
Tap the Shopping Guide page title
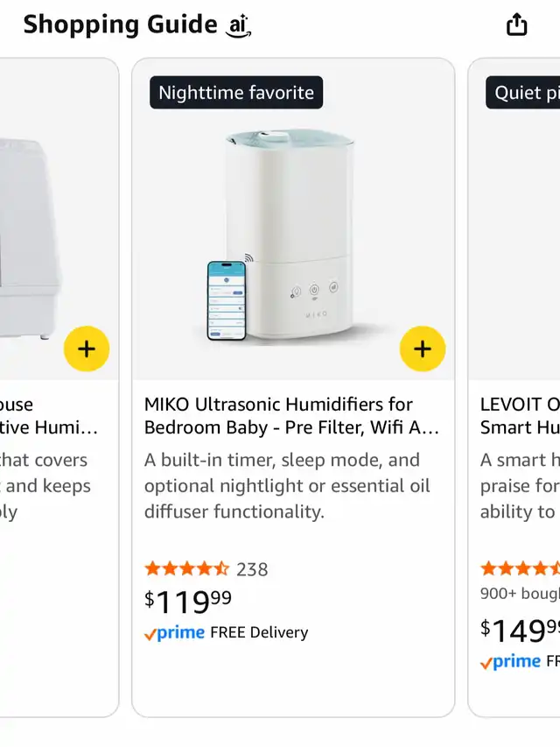coord(120,25)
